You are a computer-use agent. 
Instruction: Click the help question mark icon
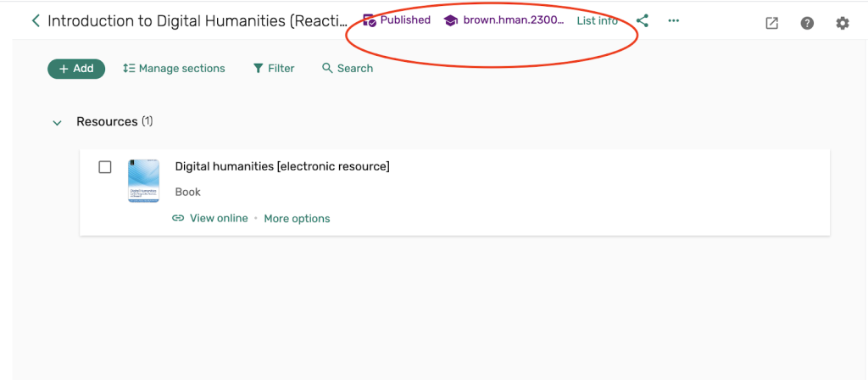pos(807,24)
